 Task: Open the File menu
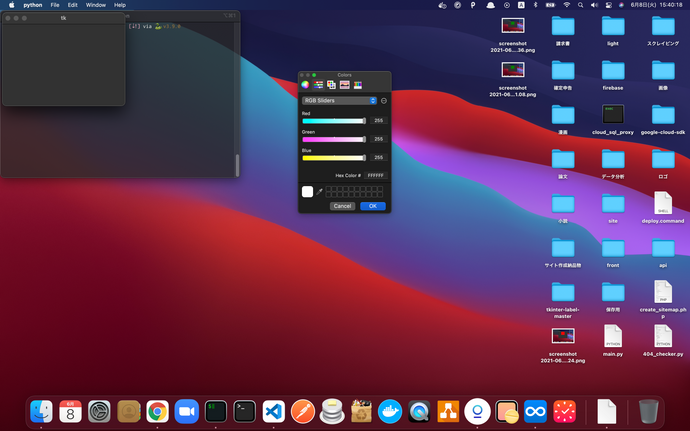(x=55, y=5)
